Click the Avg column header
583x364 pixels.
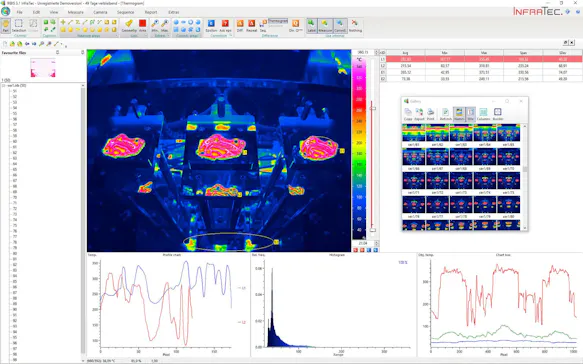click(x=406, y=53)
